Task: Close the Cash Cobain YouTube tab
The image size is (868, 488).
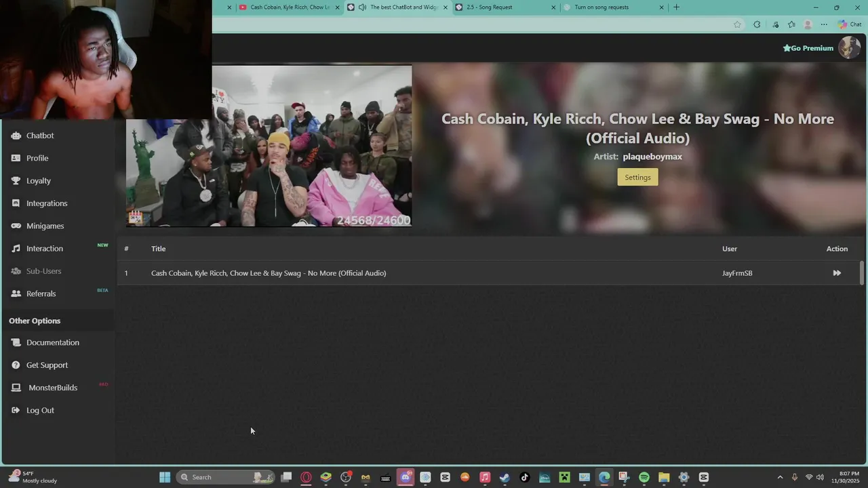Action: (337, 7)
